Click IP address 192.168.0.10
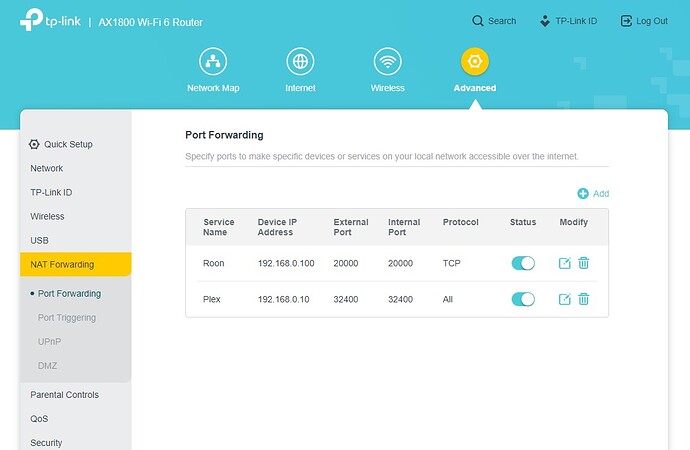The width and height of the screenshot is (690, 450). coord(283,299)
